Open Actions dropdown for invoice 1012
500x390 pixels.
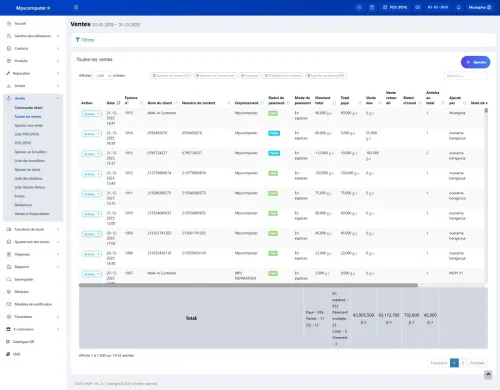pos(92,174)
